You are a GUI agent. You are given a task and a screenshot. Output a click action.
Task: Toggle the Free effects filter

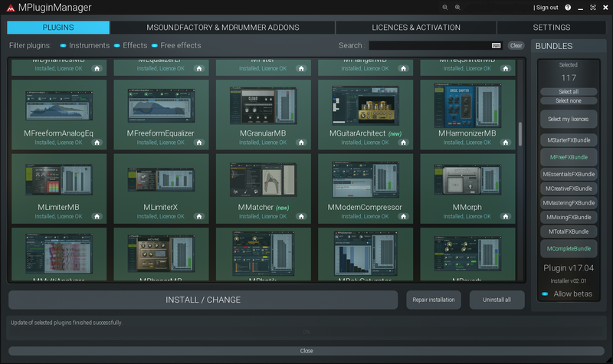176,45
